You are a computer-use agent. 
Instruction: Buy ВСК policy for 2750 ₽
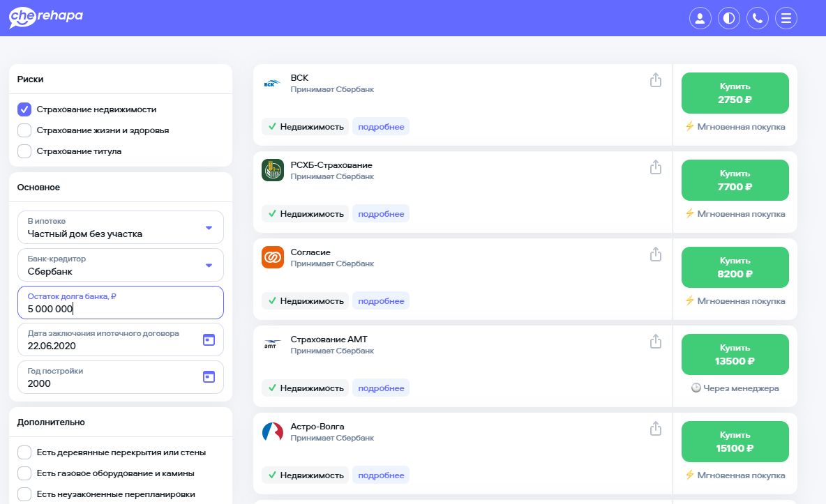tap(735, 93)
